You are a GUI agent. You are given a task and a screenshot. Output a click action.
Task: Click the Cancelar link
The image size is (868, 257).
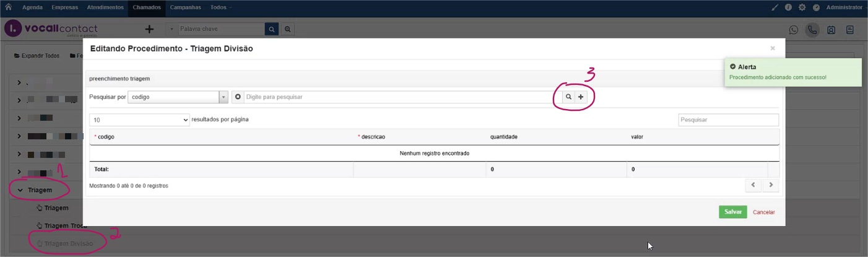coord(763,212)
